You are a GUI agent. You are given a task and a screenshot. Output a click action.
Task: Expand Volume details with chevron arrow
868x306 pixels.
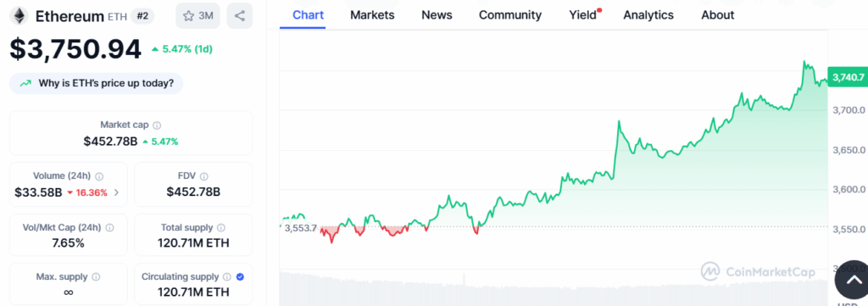(116, 192)
